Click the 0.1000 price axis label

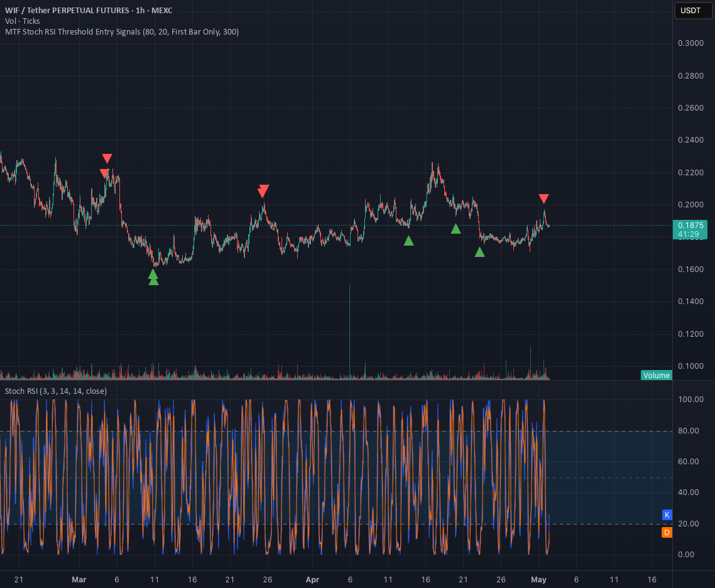[x=690, y=366]
